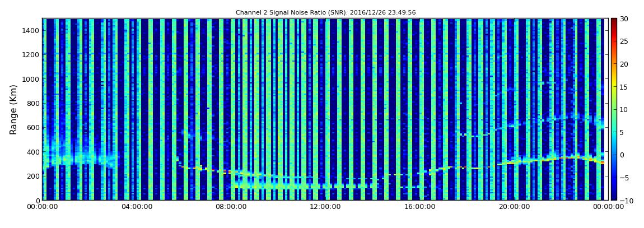The width and height of the screenshot is (644, 228).
Task: Click the 04:00:00 time axis label
Action: coord(136,207)
